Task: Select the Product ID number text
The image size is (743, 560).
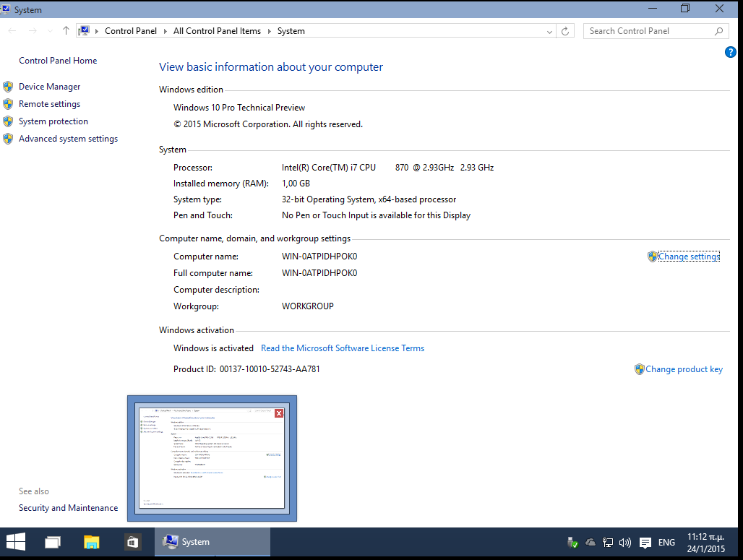Action: pos(270,369)
